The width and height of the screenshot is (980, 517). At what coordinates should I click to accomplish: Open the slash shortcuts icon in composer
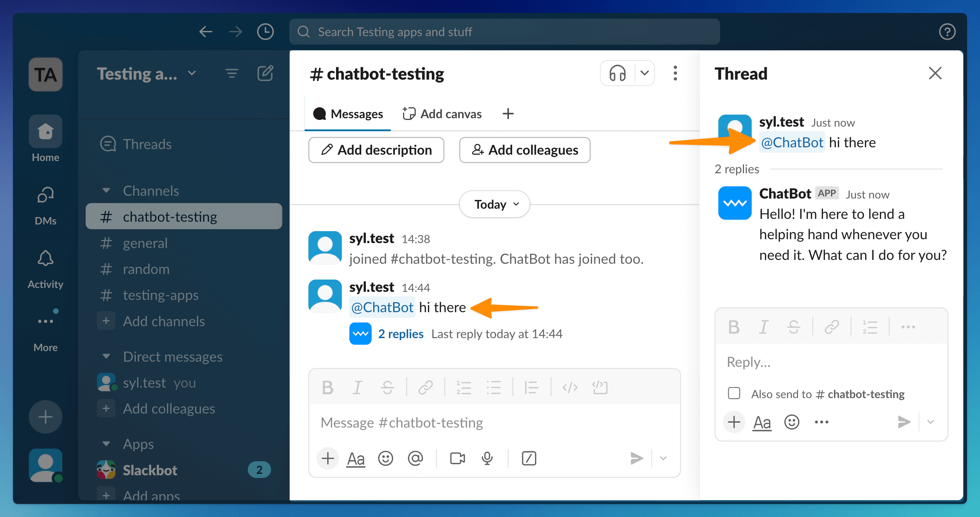[529, 458]
